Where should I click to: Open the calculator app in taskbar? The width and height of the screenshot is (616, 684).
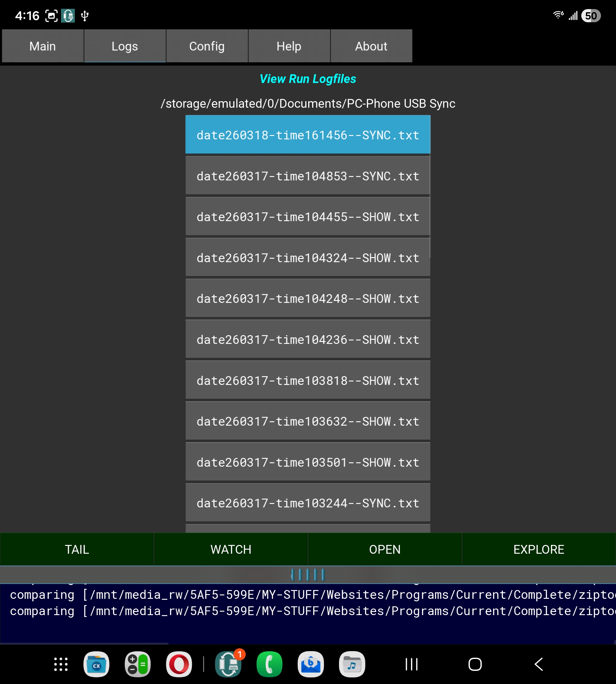click(138, 664)
